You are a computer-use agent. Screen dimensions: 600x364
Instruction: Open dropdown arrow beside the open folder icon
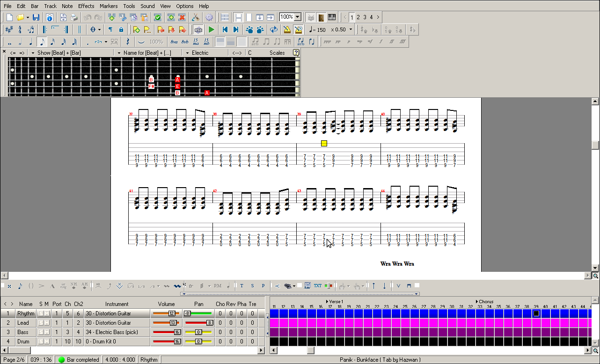point(28,17)
